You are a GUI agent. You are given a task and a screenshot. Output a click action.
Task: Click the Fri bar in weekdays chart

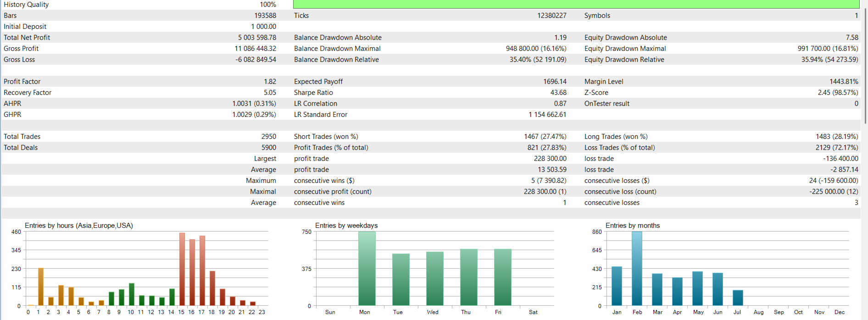click(503, 277)
